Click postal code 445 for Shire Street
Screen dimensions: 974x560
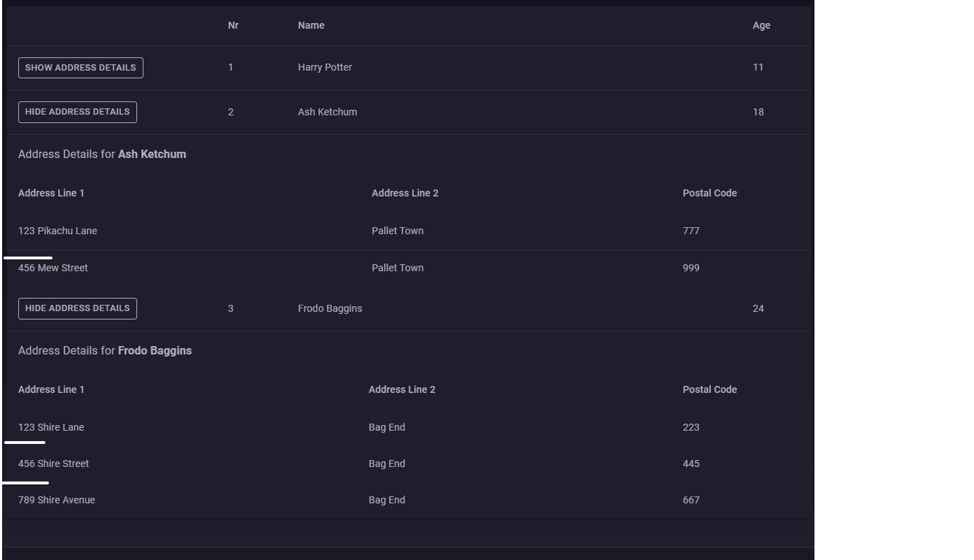[x=691, y=464]
